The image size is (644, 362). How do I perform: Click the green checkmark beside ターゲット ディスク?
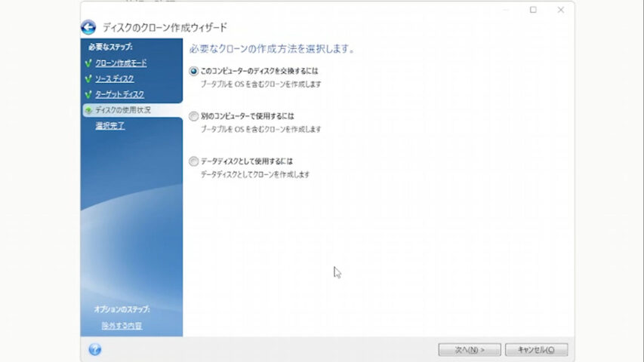tap(88, 95)
